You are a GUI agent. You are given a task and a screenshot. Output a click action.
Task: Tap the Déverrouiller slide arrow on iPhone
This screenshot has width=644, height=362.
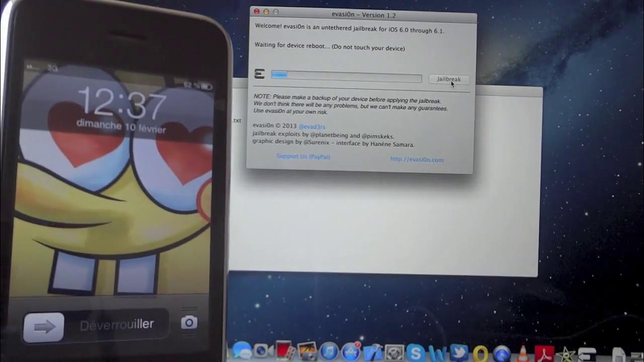pos(44,327)
